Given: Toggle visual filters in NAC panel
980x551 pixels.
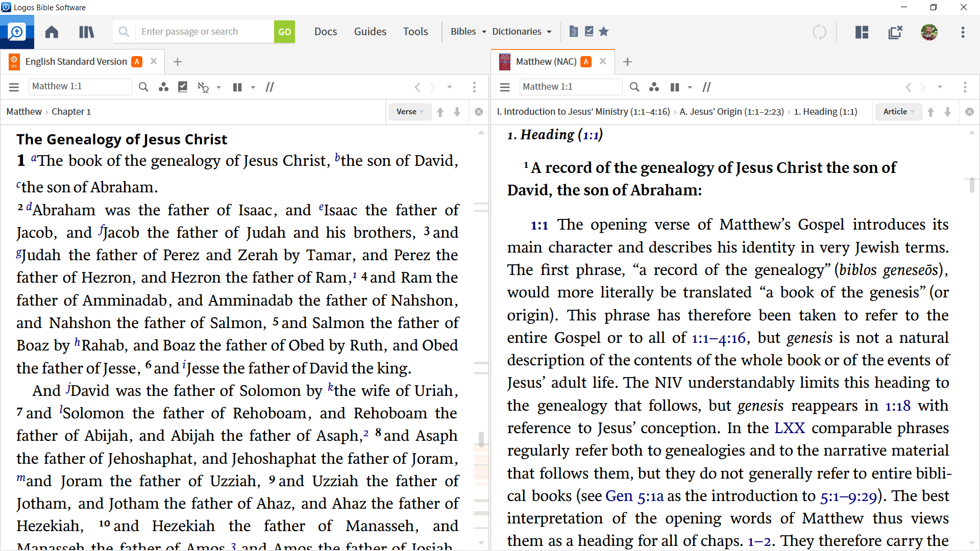Looking at the screenshot, I should click(654, 87).
